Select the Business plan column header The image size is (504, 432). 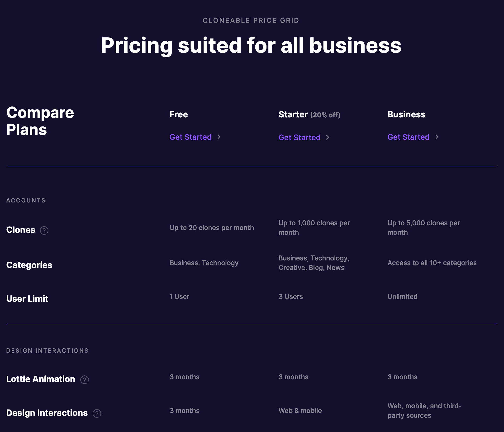(406, 114)
